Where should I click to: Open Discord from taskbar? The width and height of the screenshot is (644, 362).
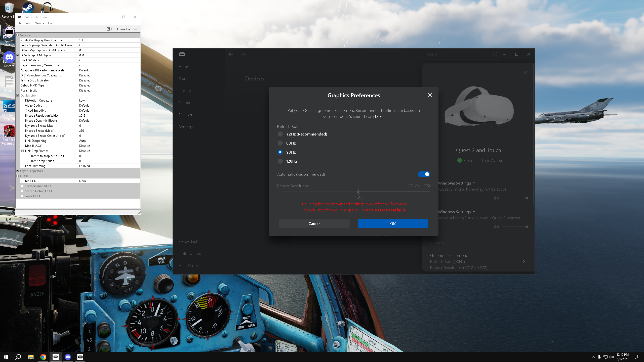[x=68, y=357]
